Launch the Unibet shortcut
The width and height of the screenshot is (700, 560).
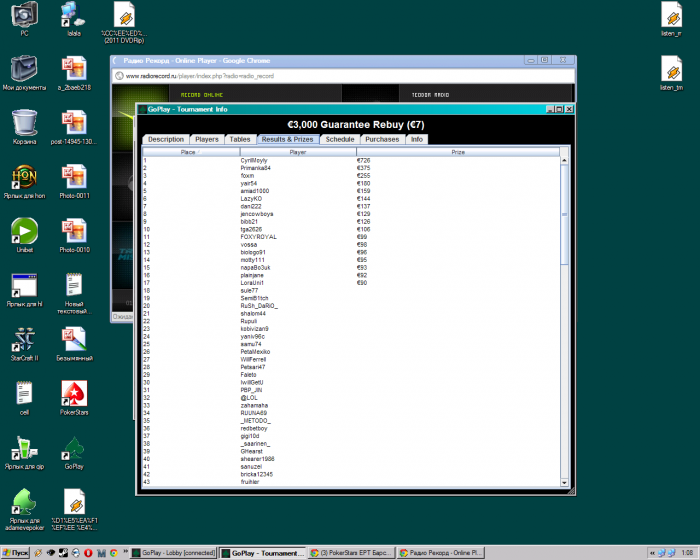(24, 235)
